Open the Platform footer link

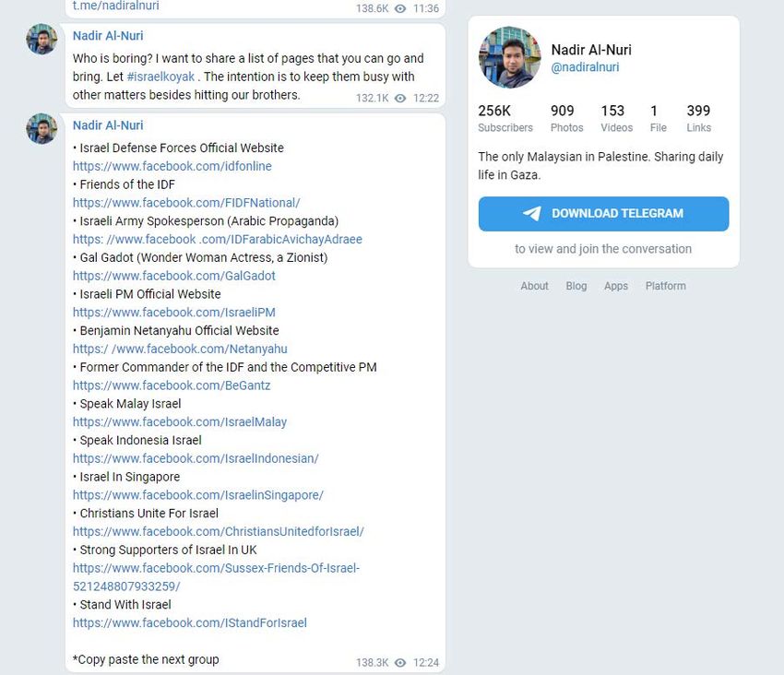point(666,286)
